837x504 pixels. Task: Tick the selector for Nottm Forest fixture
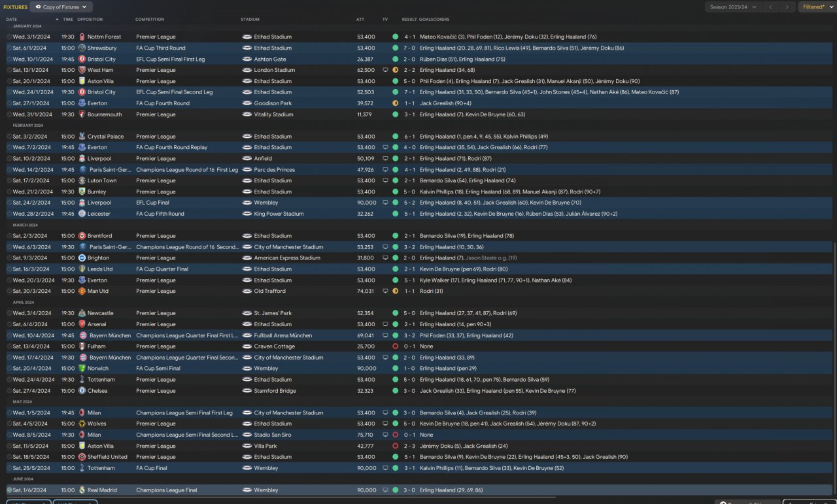coord(9,37)
